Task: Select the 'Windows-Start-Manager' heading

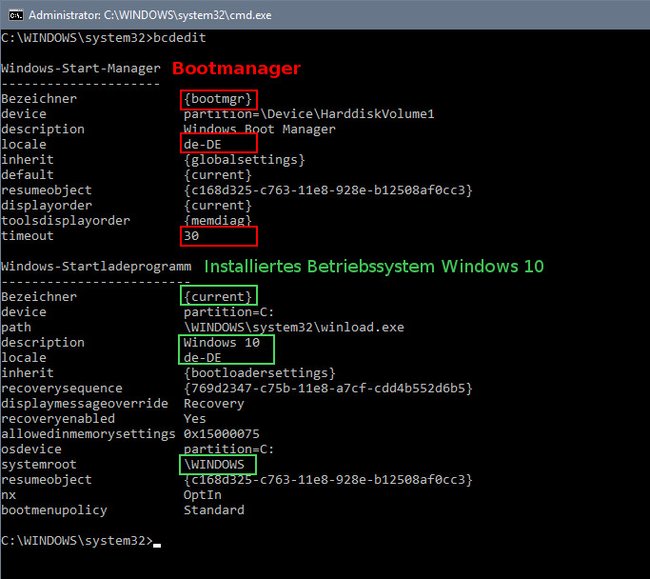Action: point(81,68)
